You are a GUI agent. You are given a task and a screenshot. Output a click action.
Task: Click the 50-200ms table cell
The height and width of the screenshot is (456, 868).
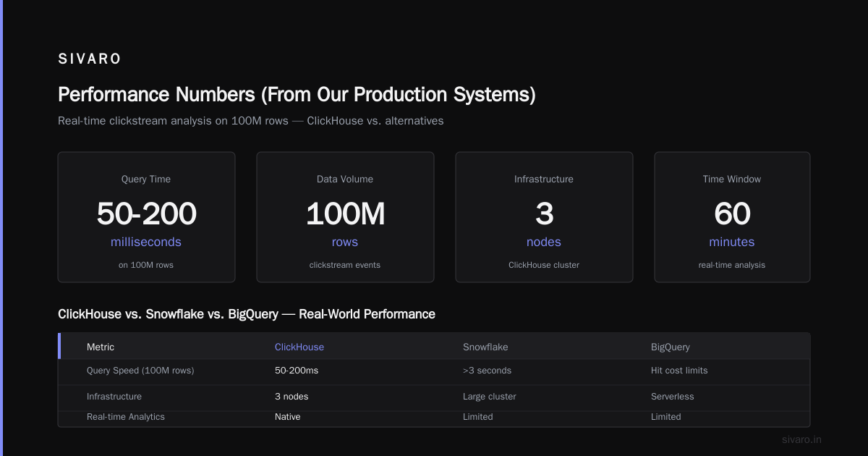pyautogui.click(x=297, y=371)
